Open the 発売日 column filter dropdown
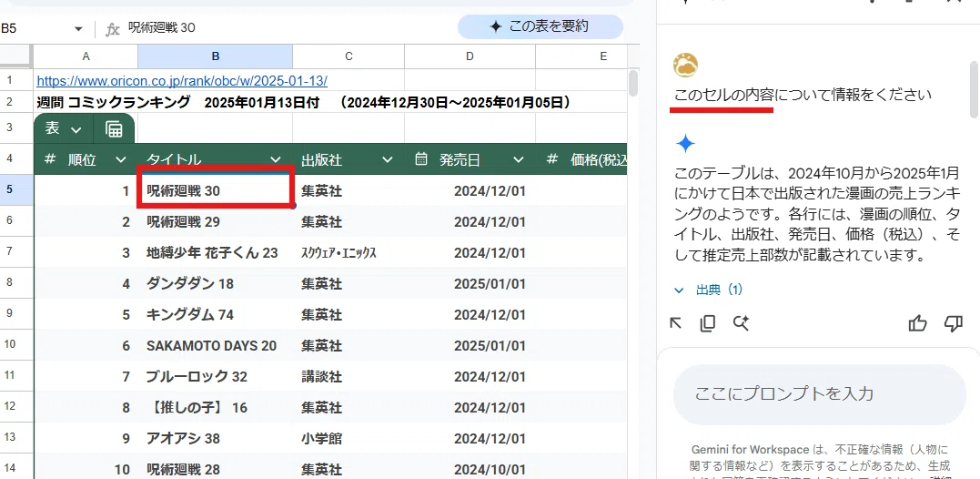Screen dimensions: 980x479 click(x=518, y=160)
